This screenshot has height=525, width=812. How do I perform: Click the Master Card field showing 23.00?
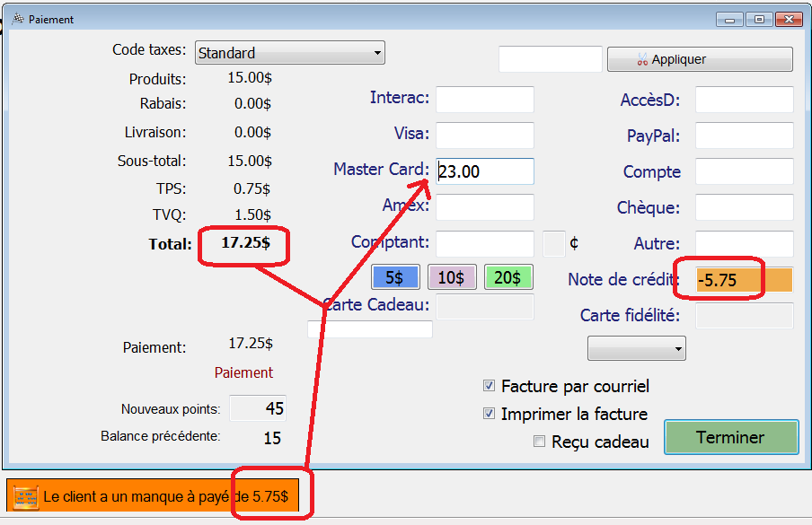[485, 171]
